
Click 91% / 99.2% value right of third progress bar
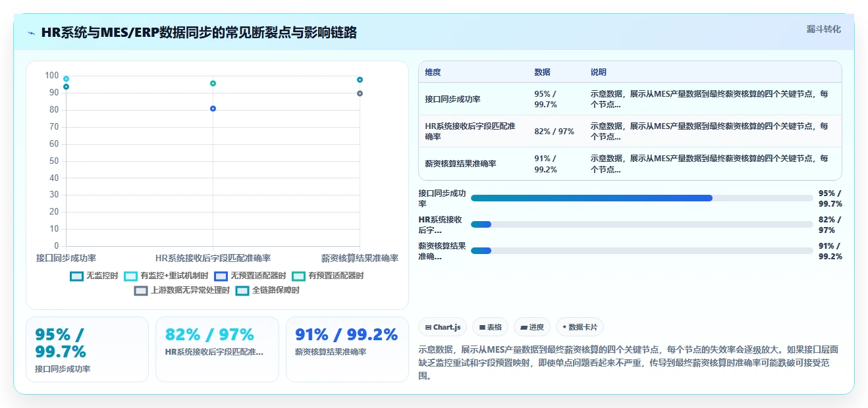pos(830,251)
